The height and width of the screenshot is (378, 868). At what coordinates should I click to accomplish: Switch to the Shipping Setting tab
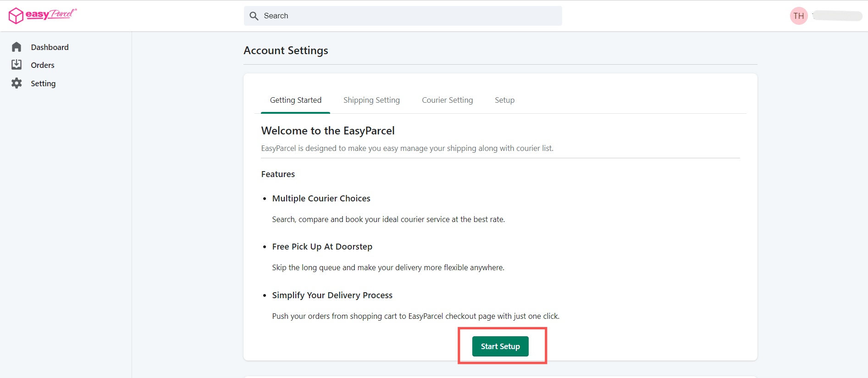pos(371,100)
